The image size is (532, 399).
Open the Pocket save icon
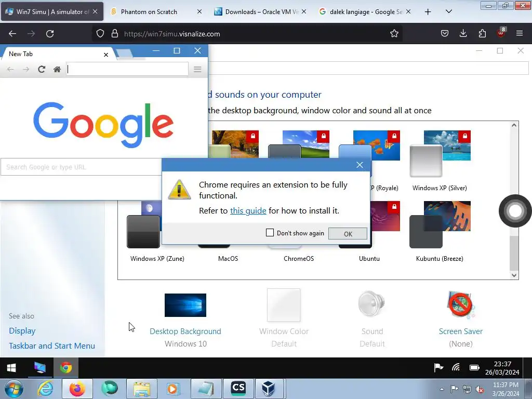point(445,34)
